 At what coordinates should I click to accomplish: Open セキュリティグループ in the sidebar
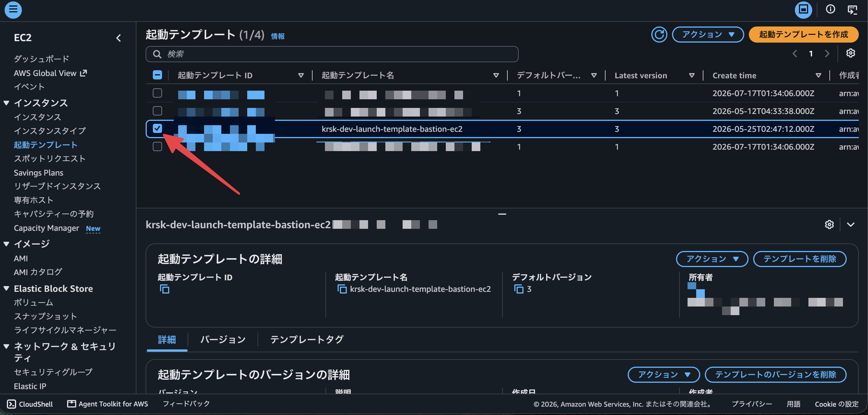tap(53, 372)
